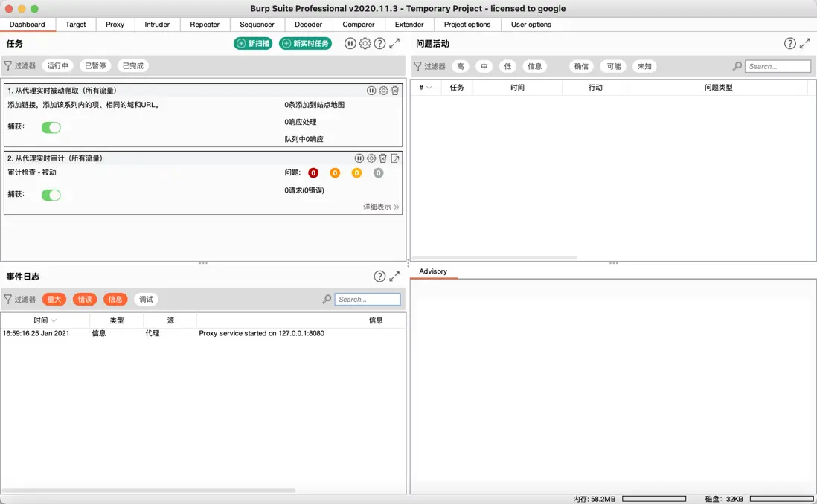Toggle capture switch for task 1 crawl

click(x=51, y=128)
